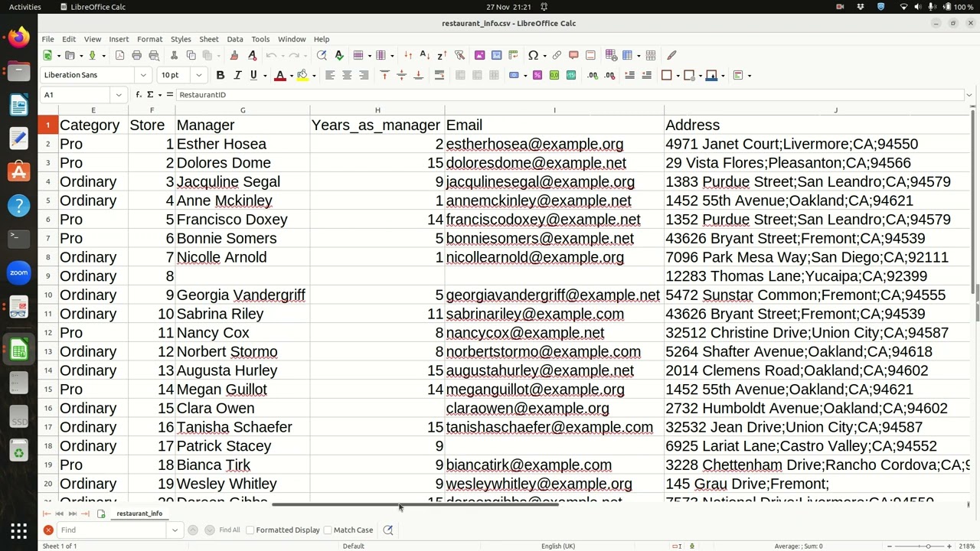
Task: Expand the Font Name dropdown
Action: (142, 75)
